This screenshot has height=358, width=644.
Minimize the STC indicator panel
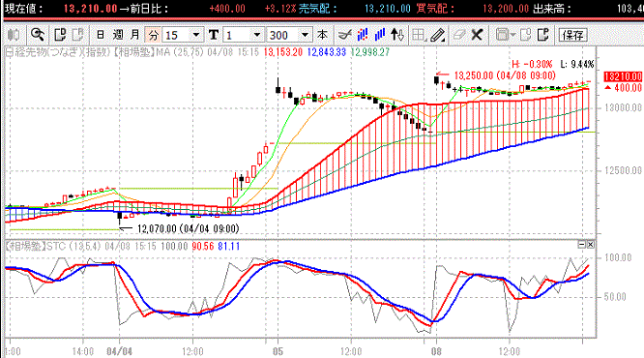coord(581,245)
